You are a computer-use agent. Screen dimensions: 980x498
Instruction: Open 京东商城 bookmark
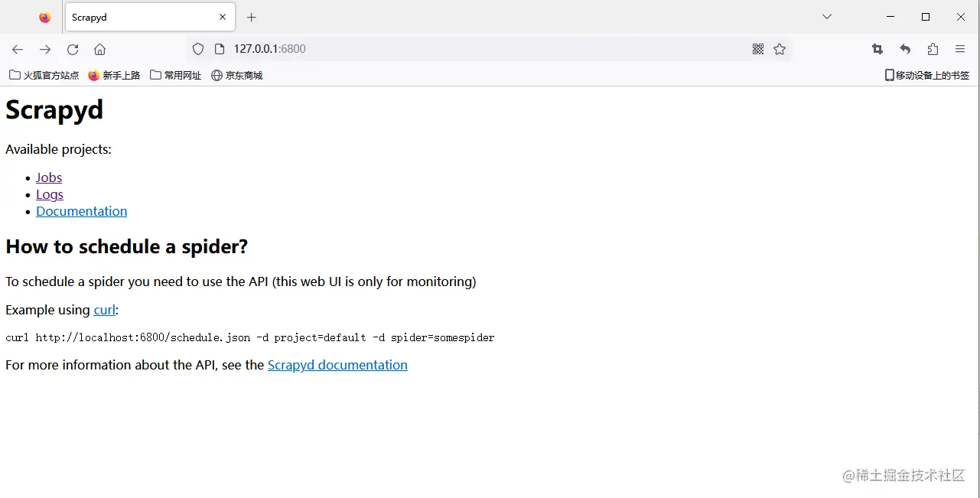(237, 75)
